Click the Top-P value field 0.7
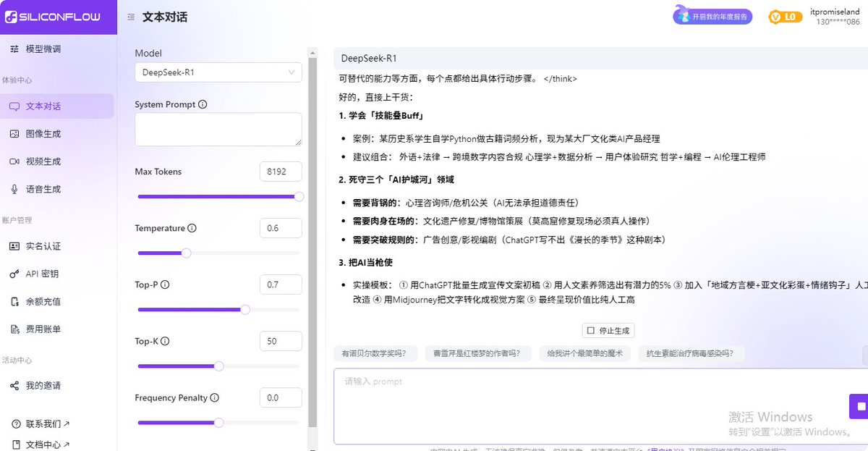Screen dimensions: 868x451 click(281, 284)
